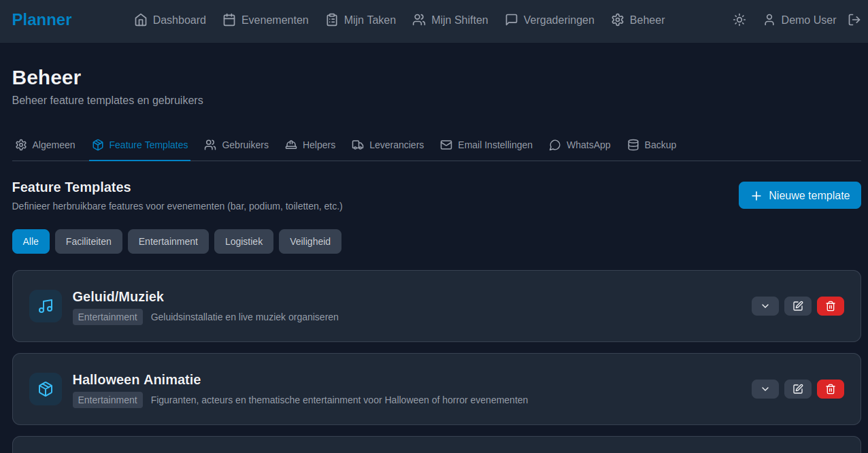
Task: Open the Leveranciers tab
Action: [x=388, y=145]
